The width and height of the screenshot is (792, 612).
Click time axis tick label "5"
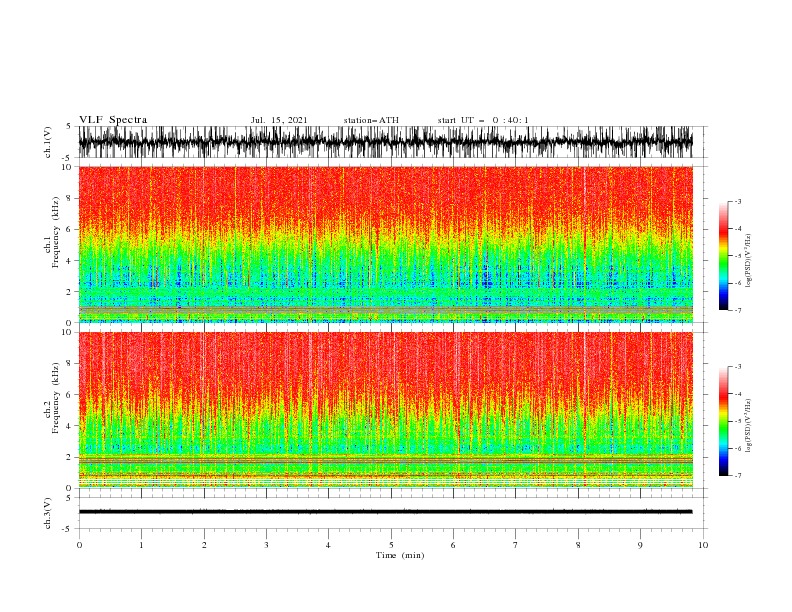click(x=391, y=545)
